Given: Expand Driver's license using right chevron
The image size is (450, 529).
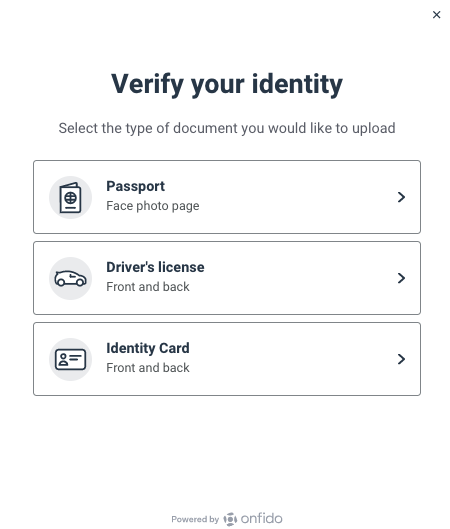Looking at the screenshot, I should (x=401, y=278).
